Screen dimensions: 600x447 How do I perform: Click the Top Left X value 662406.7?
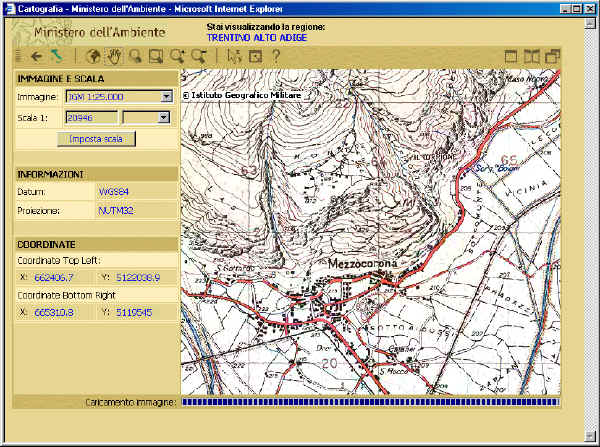(54, 277)
